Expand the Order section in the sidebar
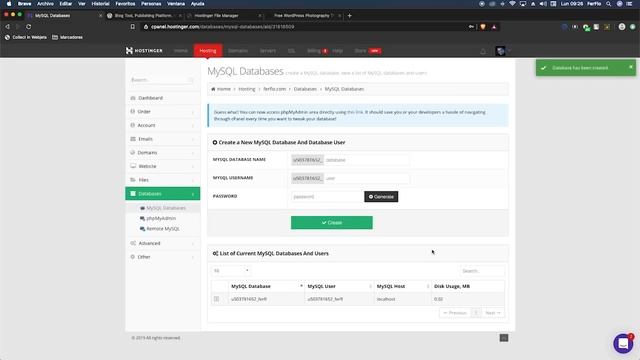The image size is (640, 360). point(162,111)
